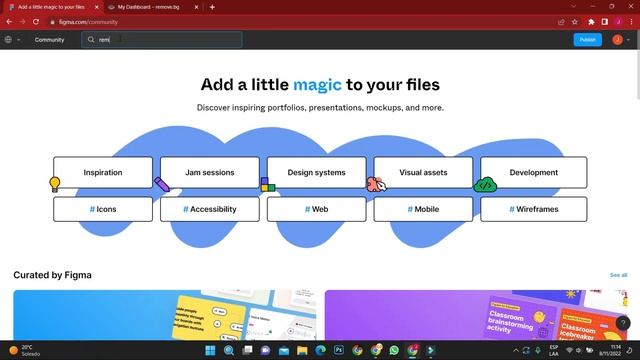Open the Community nav item

(x=49, y=40)
